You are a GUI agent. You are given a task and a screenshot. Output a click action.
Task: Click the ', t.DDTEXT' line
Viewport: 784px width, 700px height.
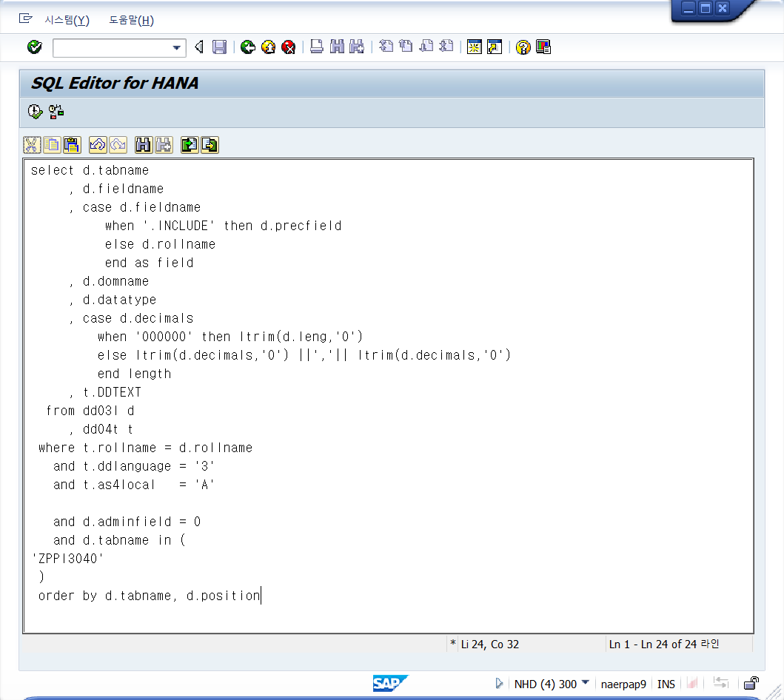click(x=105, y=392)
